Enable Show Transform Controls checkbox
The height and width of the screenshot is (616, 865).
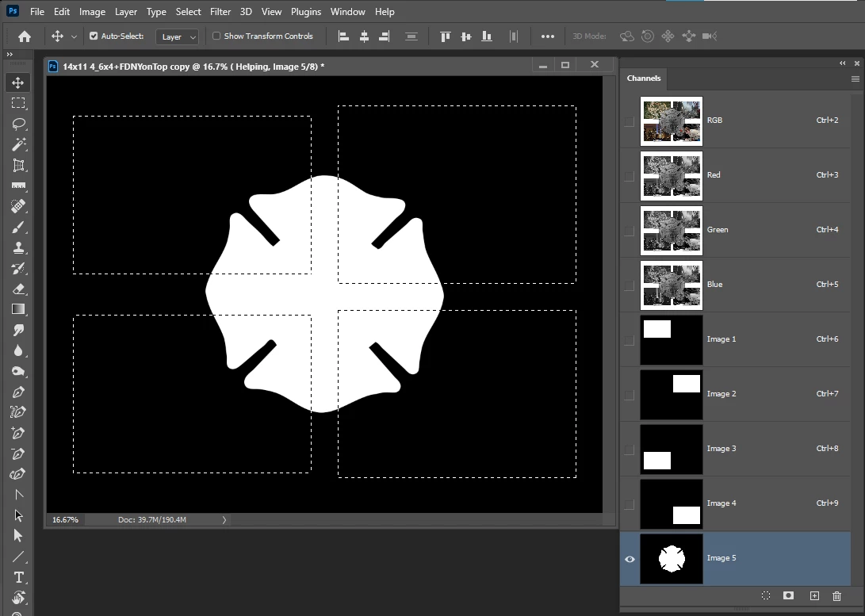[x=216, y=36]
